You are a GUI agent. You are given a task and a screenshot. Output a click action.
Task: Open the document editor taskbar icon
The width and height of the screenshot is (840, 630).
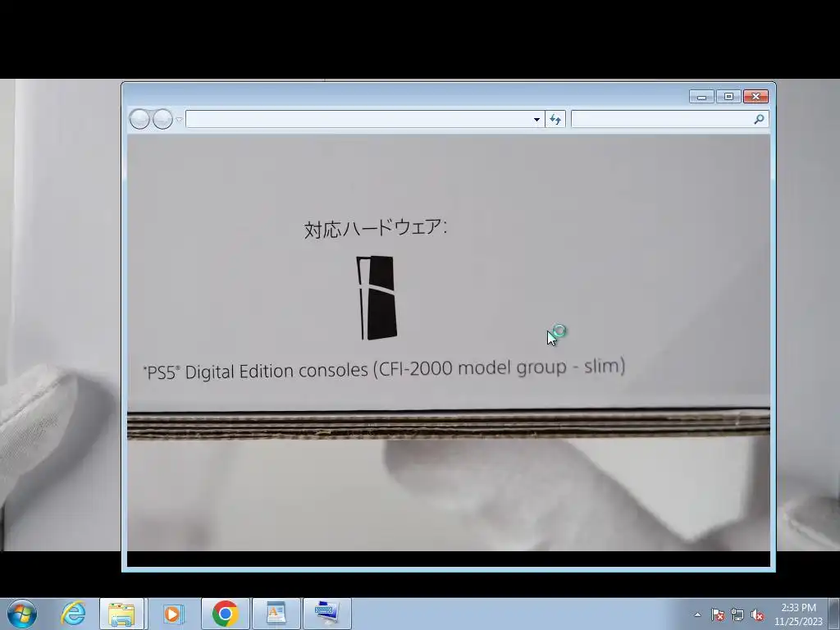(276, 614)
